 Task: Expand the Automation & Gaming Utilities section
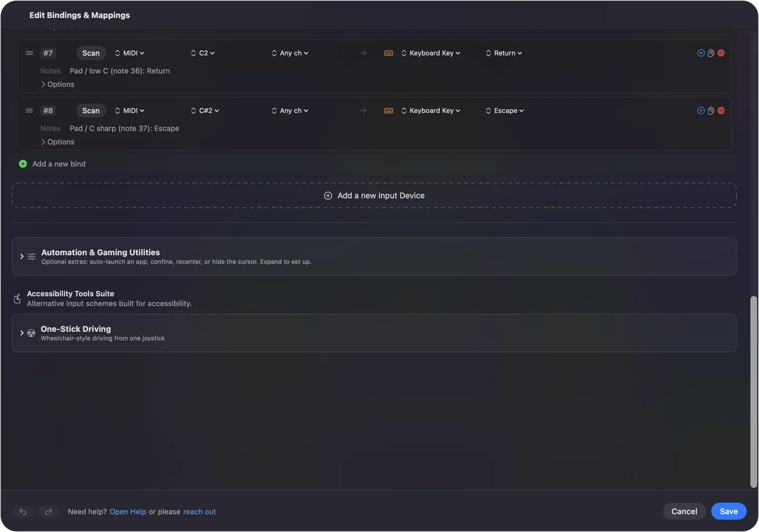(x=22, y=257)
